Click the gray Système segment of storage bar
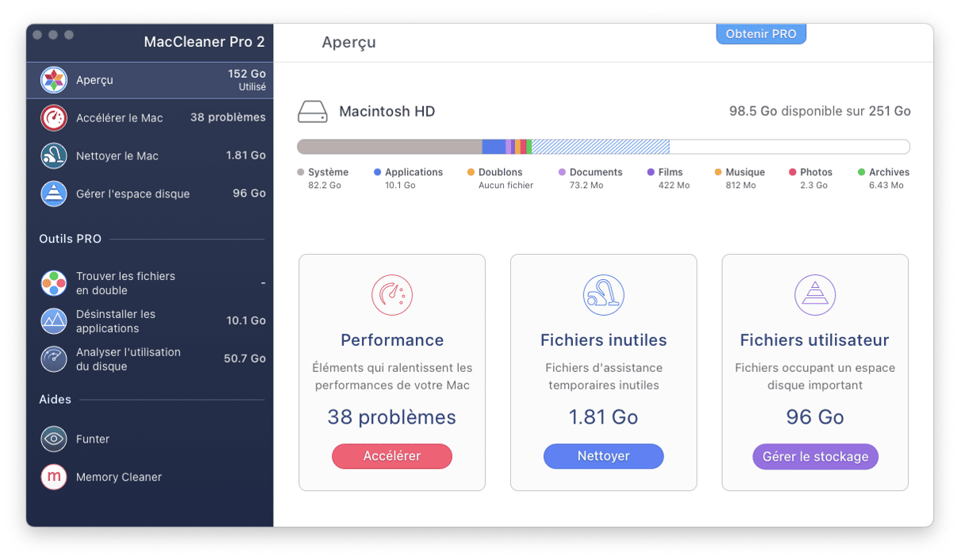Image resolution: width=965 pixels, height=560 pixels. point(389,147)
